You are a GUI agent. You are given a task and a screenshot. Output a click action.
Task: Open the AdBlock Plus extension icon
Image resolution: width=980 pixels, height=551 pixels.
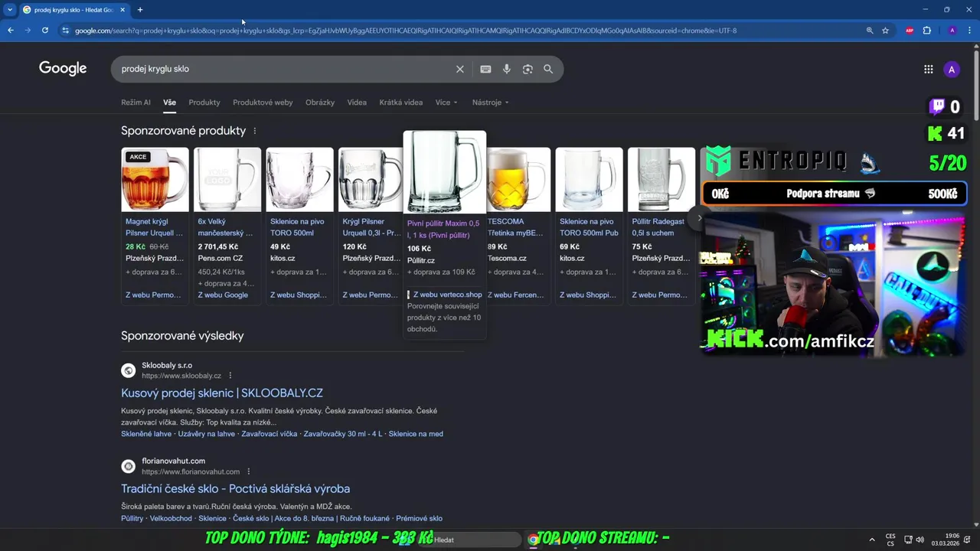click(910, 31)
